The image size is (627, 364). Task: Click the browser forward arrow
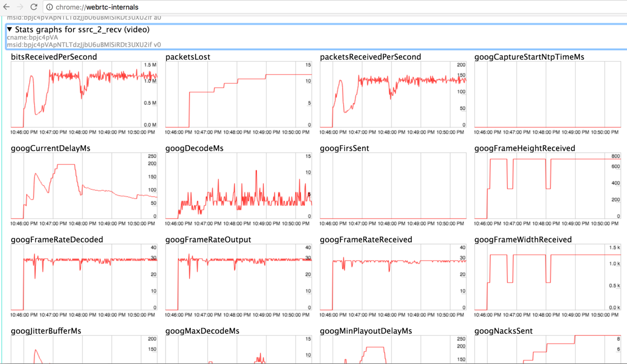(20, 7)
